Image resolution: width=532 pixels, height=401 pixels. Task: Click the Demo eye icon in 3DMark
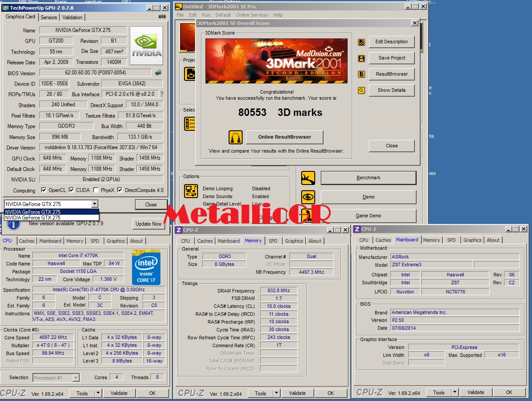pyautogui.click(x=308, y=197)
